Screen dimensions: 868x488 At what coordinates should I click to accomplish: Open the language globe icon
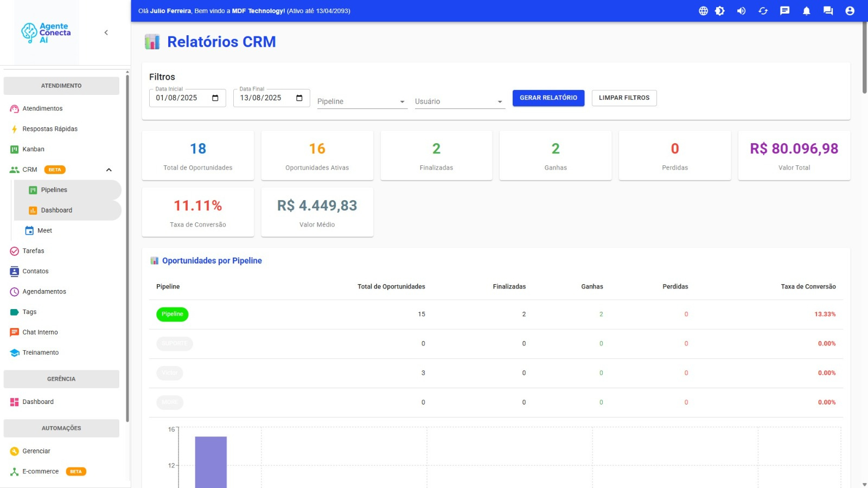tap(703, 11)
